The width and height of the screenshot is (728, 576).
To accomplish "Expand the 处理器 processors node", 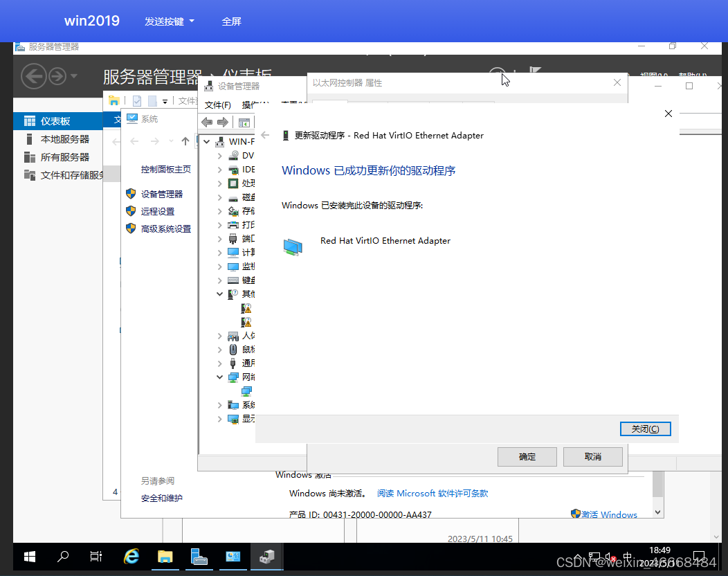I will (x=219, y=183).
